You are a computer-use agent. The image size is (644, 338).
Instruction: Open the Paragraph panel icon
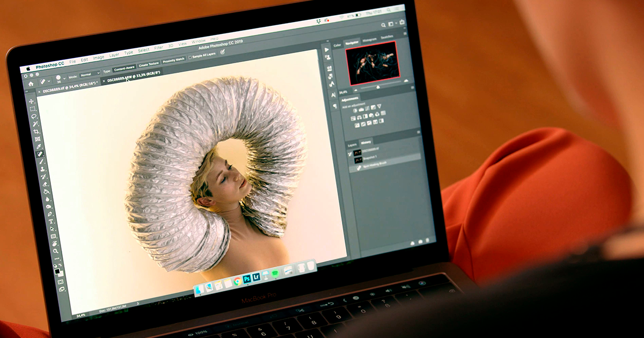click(334, 106)
